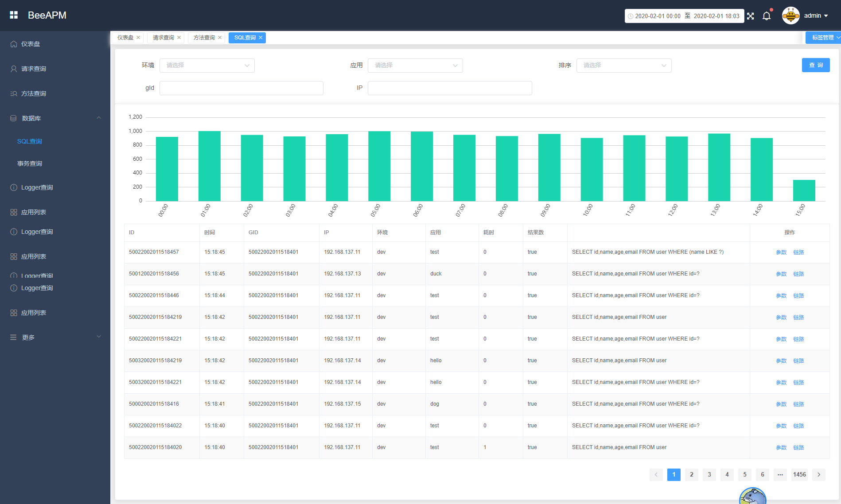Viewport: 841px width, 504px height.
Task: Toggle fullscreen with the expand icon
Action: pos(750,16)
